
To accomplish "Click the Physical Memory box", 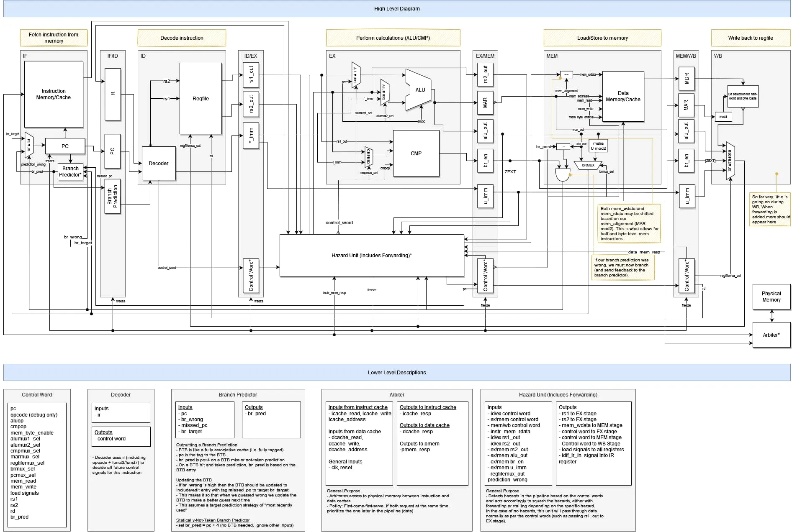I will [771, 297].
